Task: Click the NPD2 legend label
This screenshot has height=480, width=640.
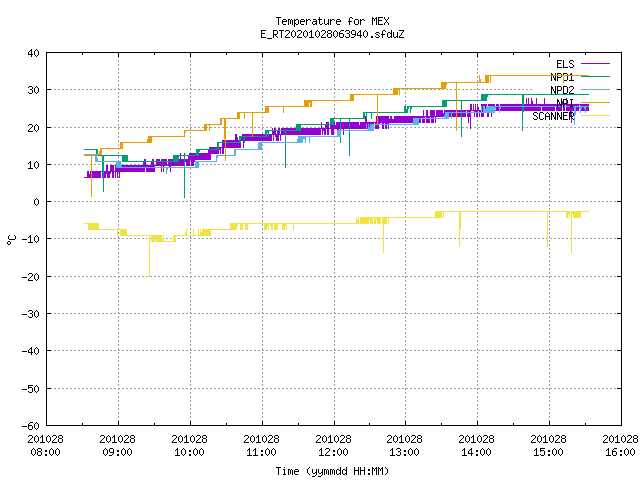Action: pos(562,90)
